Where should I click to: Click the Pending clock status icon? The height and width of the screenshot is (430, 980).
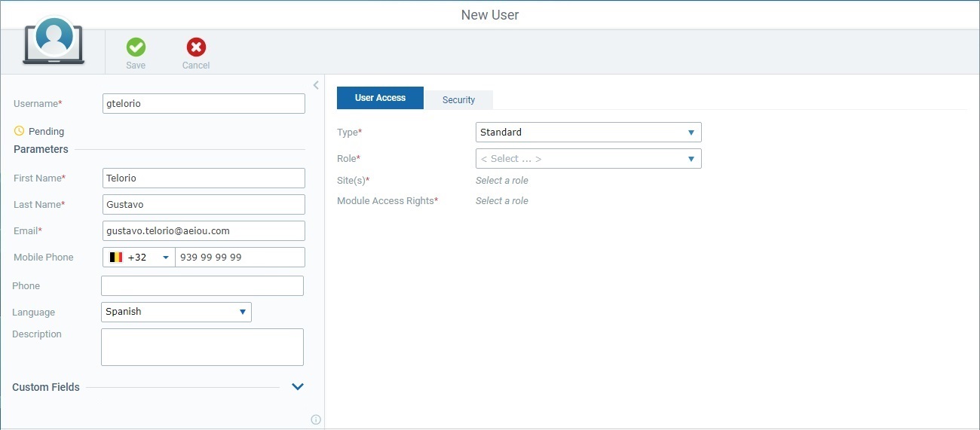click(x=20, y=131)
